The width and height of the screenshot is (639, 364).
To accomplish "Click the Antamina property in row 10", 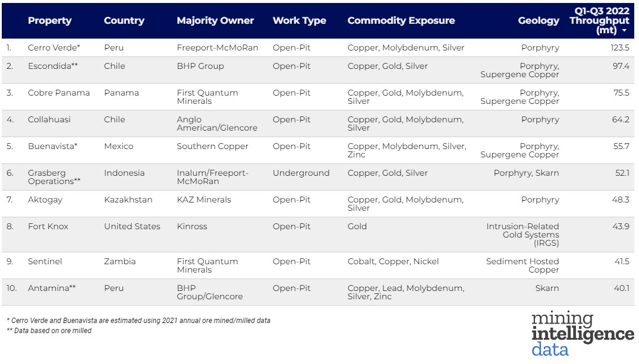I will 51,289.
